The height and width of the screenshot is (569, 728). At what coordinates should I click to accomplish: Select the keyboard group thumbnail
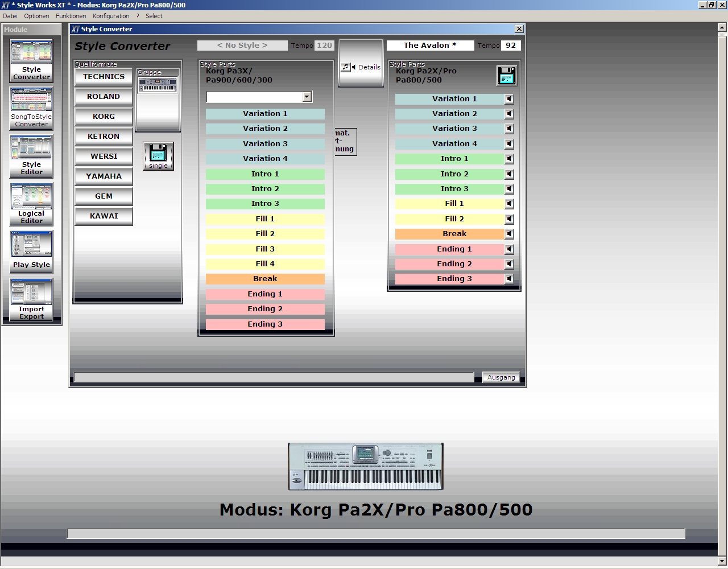tap(158, 85)
